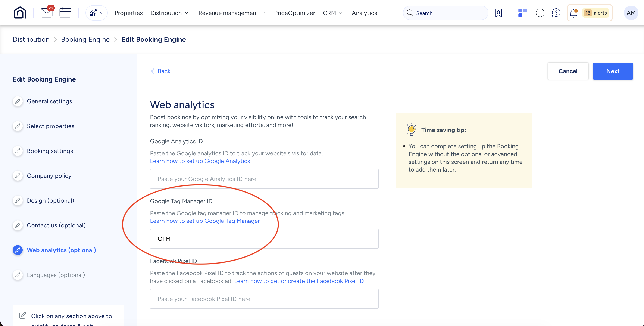Open the Analytics menu item
The image size is (644, 326).
click(364, 13)
